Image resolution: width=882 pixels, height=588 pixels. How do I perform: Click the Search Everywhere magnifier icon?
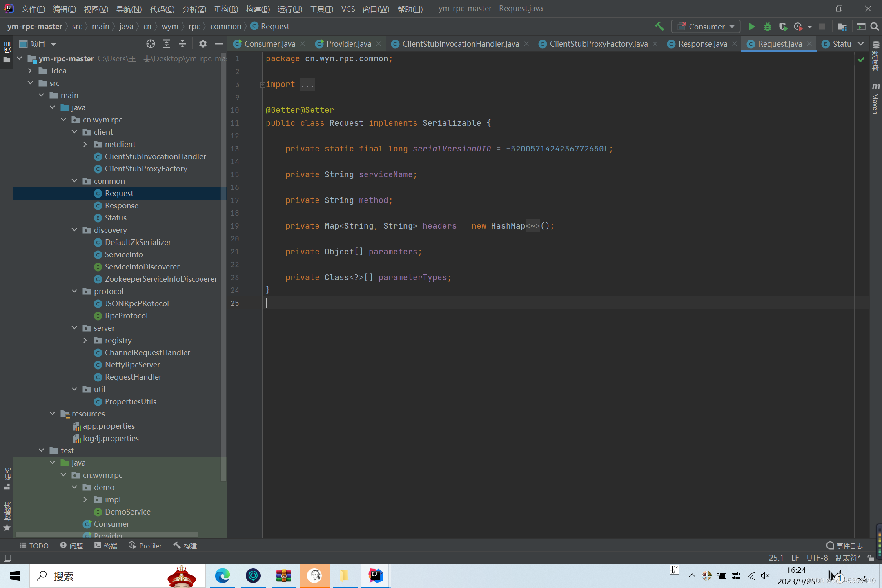click(x=875, y=27)
